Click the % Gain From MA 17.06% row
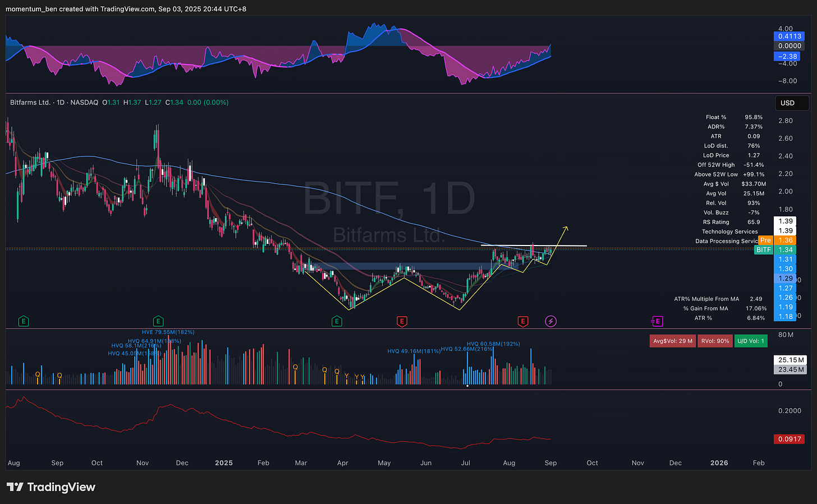The width and height of the screenshot is (817, 504). 725,308
